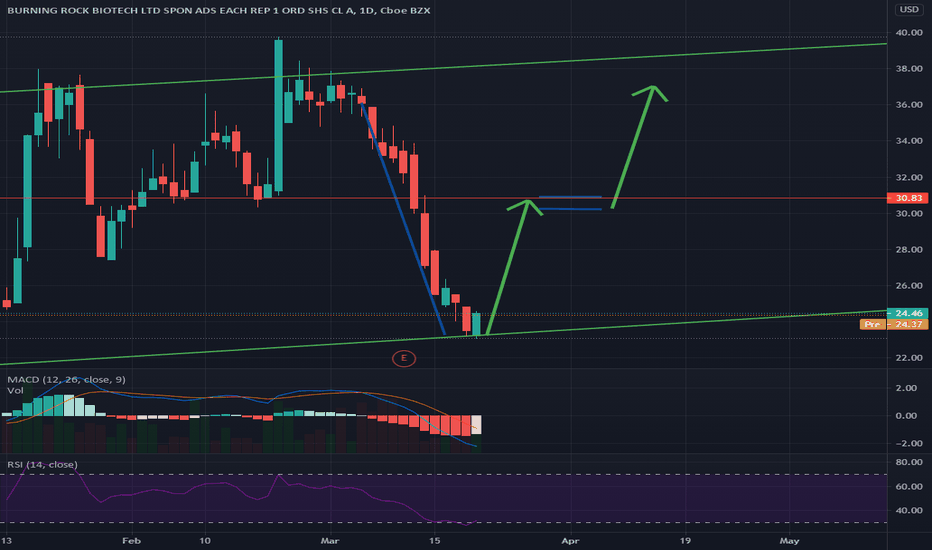Click the 40.00 price axis label
Screen dimensions: 932x550
pos(909,33)
